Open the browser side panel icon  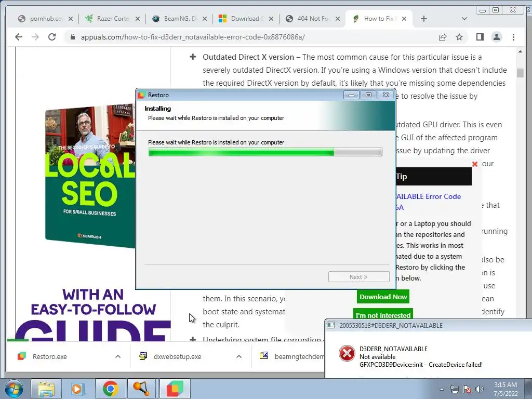[x=480, y=37]
